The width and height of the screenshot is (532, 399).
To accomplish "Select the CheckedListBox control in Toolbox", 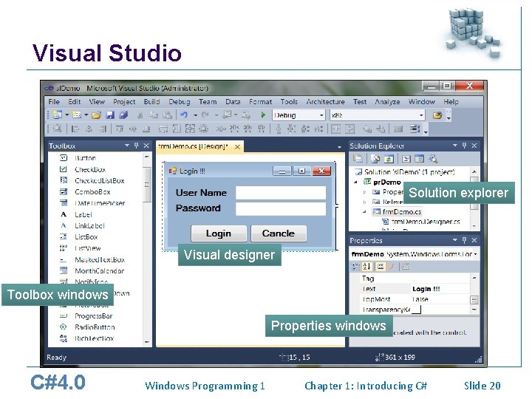I will pos(100,180).
